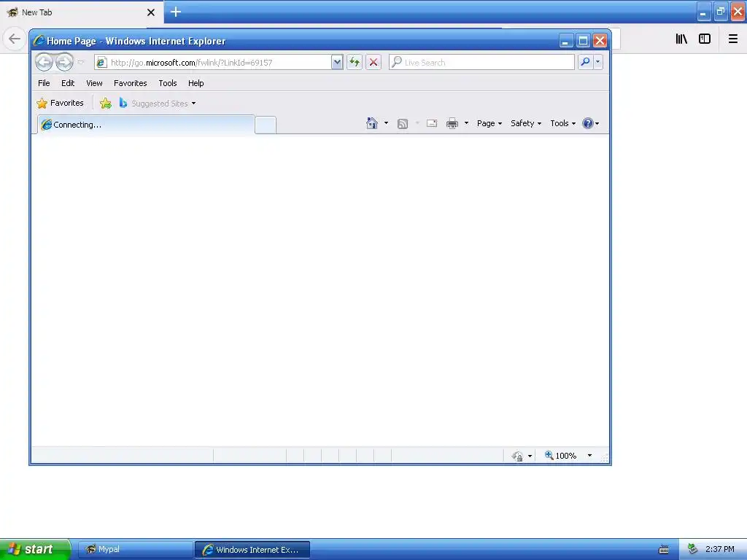Click the status bar security zone icon
The width and height of the screenshot is (747, 560).
(x=518, y=456)
